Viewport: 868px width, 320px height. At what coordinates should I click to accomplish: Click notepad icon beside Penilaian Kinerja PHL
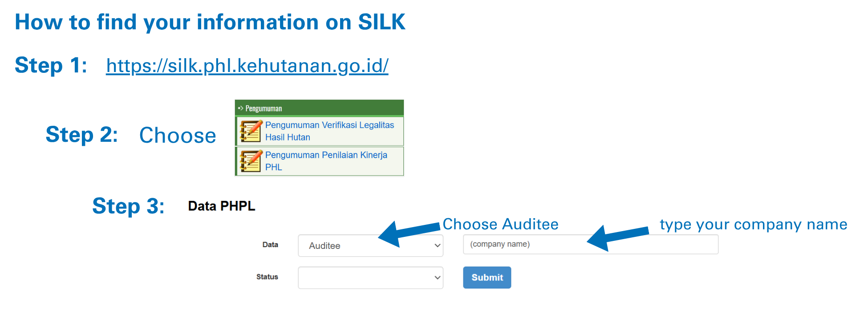tap(251, 161)
